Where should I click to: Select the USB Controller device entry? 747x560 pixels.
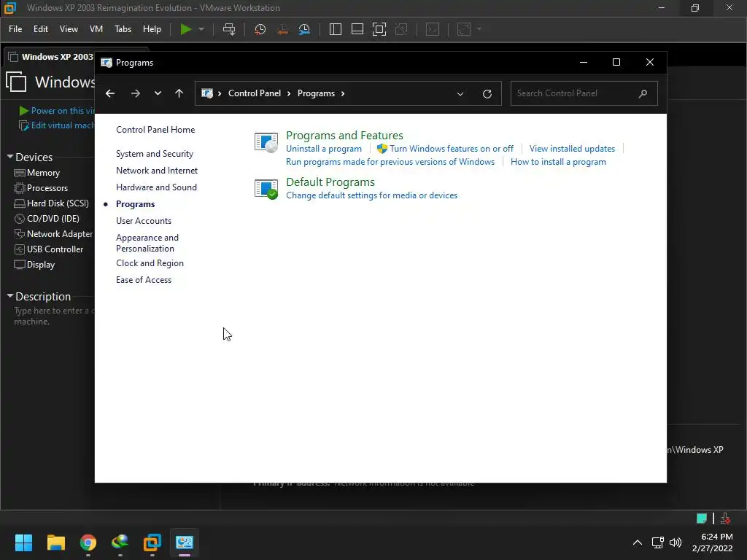(49, 249)
